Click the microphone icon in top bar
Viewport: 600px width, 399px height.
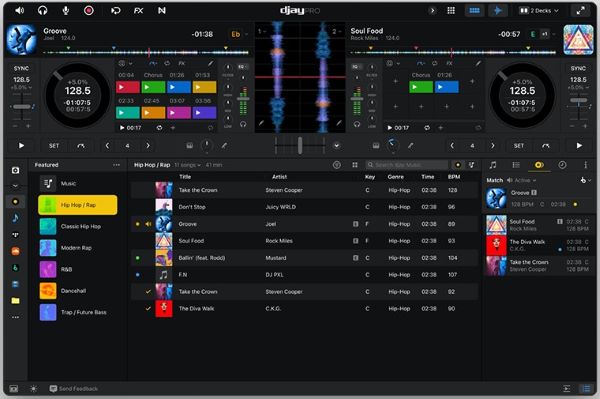tap(66, 11)
